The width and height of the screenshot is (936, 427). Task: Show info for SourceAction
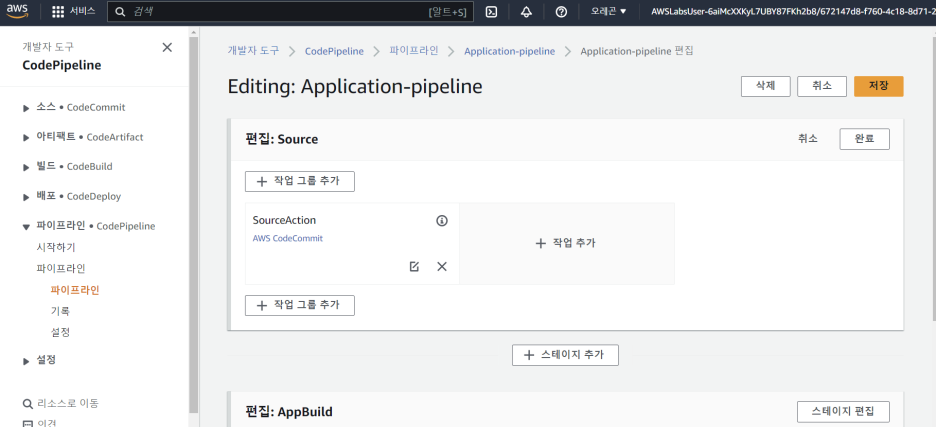tap(442, 221)
